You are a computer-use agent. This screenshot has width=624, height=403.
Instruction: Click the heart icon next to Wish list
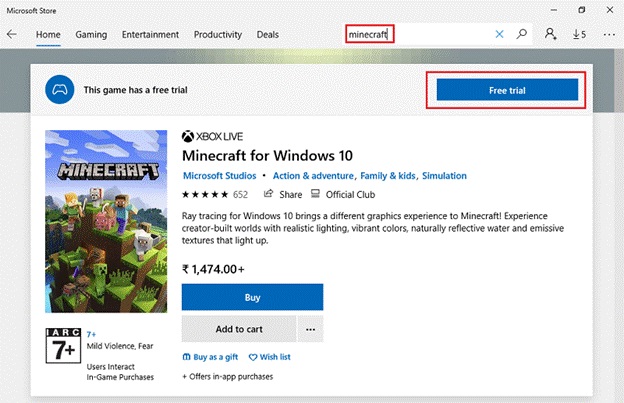253,357
